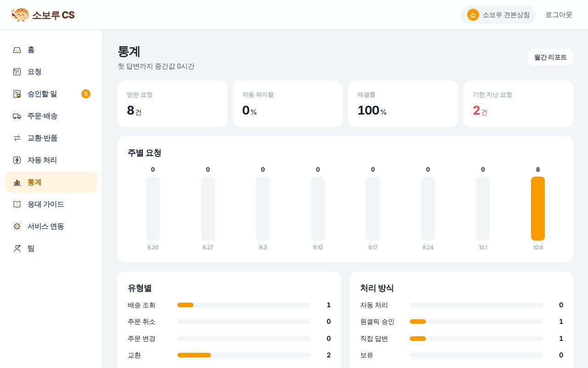Screen dimensions: 588x368
Task: Go to 서비스 연동 page
Action: 51,226
